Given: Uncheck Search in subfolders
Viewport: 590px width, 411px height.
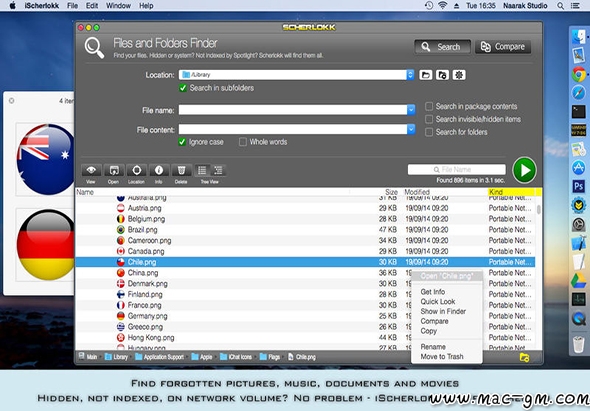Looking at the screenshot, I should [x=183, y=88].
